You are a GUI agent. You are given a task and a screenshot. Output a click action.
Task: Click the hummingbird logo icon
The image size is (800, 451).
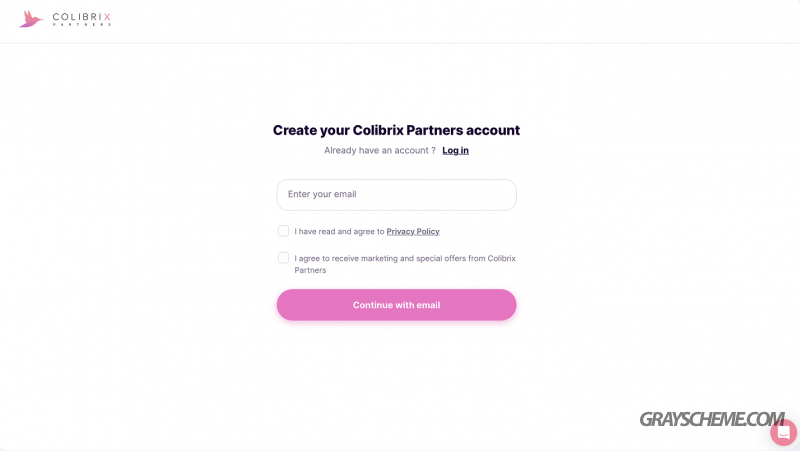click(x=31, y=19)
